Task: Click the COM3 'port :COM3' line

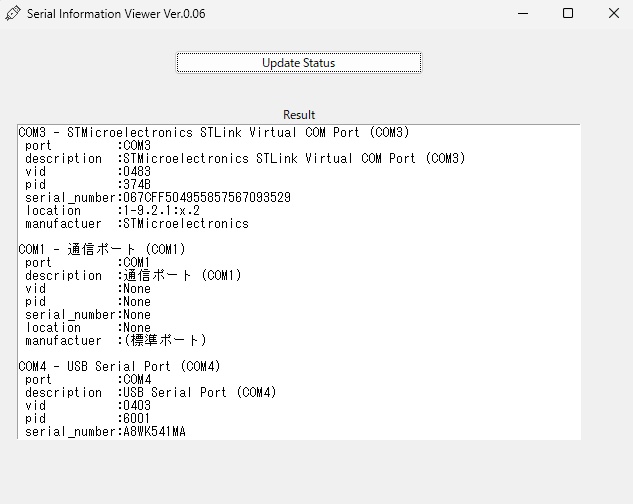Action: pos(88,145)
